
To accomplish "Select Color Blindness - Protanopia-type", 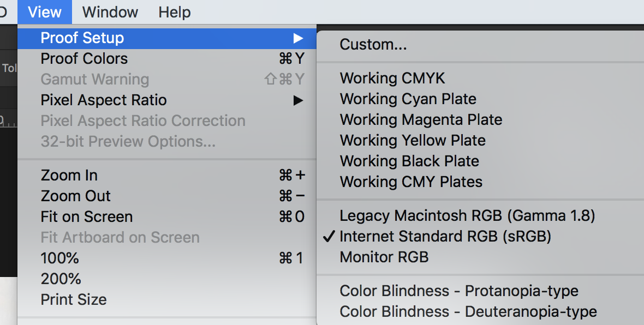I will [458, 291].
